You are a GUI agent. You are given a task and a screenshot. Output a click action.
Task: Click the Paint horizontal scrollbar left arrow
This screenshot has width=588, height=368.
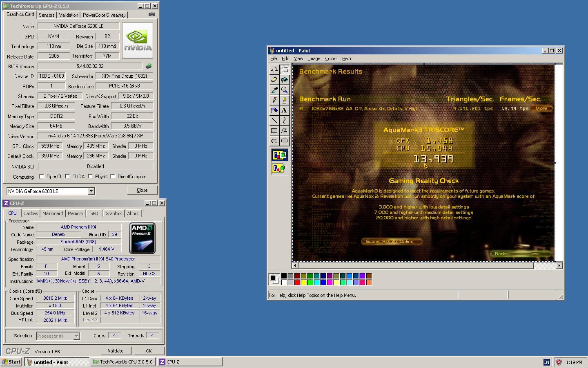[x=296, y=266]
